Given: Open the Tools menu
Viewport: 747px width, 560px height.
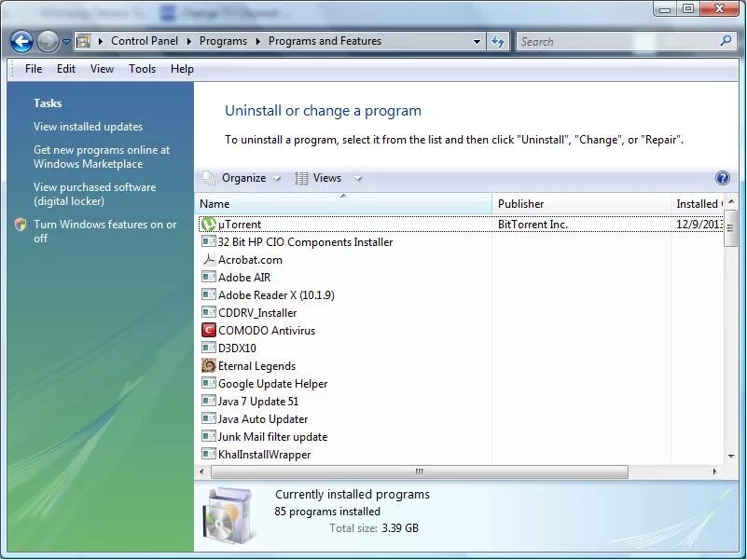Looking at the screenshot, I should tap(142, 69).
